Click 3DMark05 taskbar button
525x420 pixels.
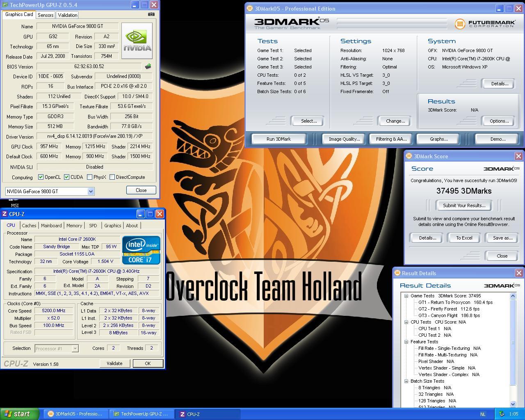[x=76, y=414]
